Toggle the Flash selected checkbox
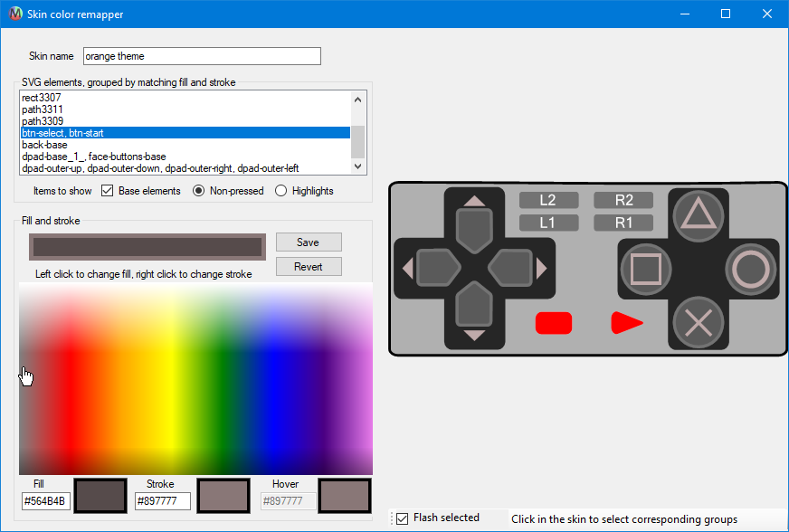 (402, 518)
